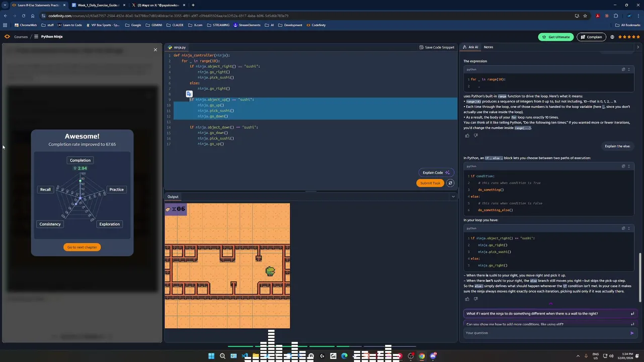Click the Submit Task button
Screen dimensions: 644x362
(x=430, y=183)
